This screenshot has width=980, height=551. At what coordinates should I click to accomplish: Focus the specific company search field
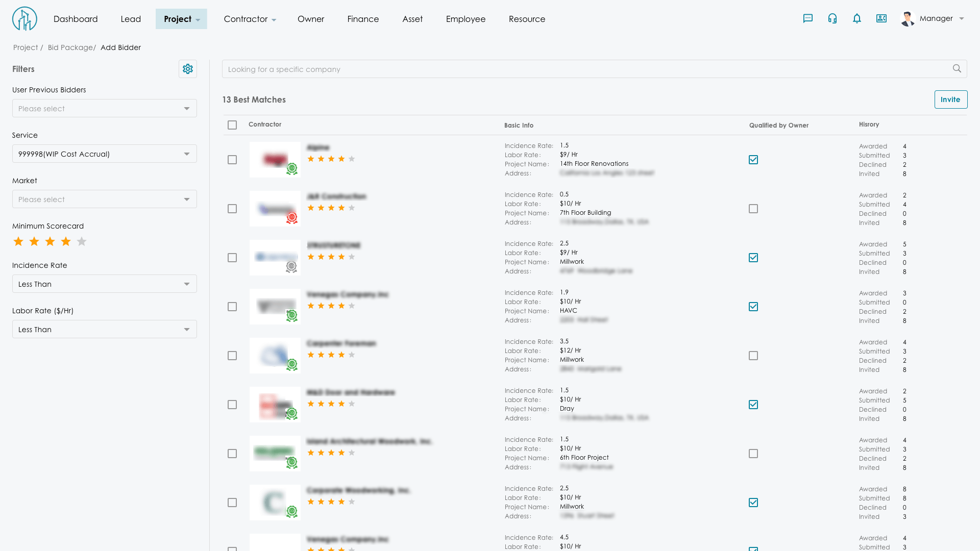point(587,69)
